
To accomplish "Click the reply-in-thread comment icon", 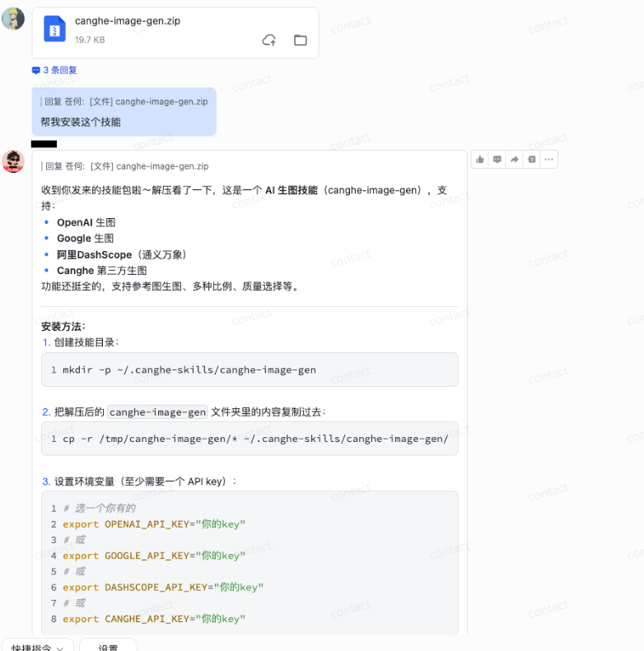I will coord(497,160).
